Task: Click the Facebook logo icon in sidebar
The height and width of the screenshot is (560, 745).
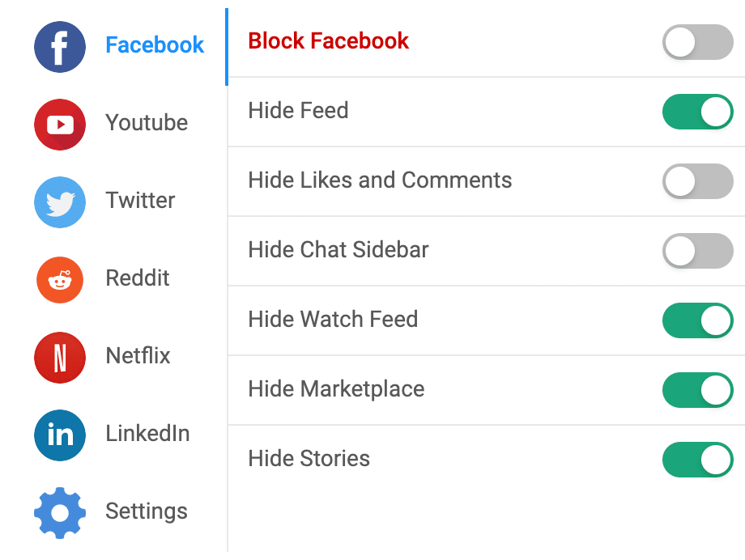Action: [x=59, y=46]
